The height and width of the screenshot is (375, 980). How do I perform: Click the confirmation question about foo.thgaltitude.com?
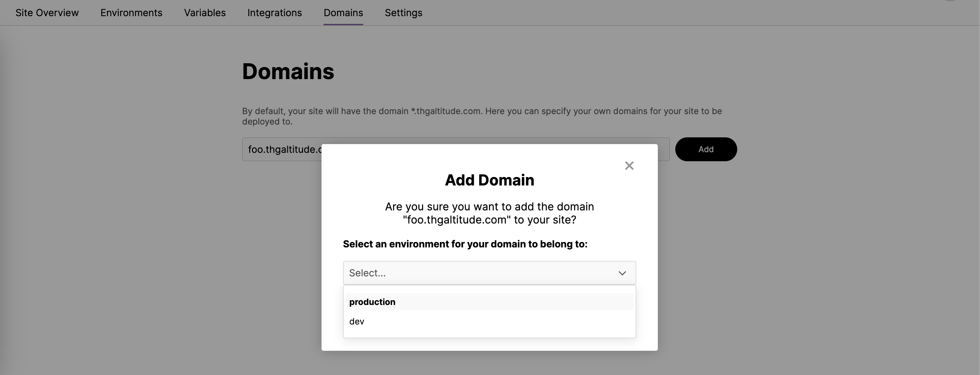[x=490, y=213]
